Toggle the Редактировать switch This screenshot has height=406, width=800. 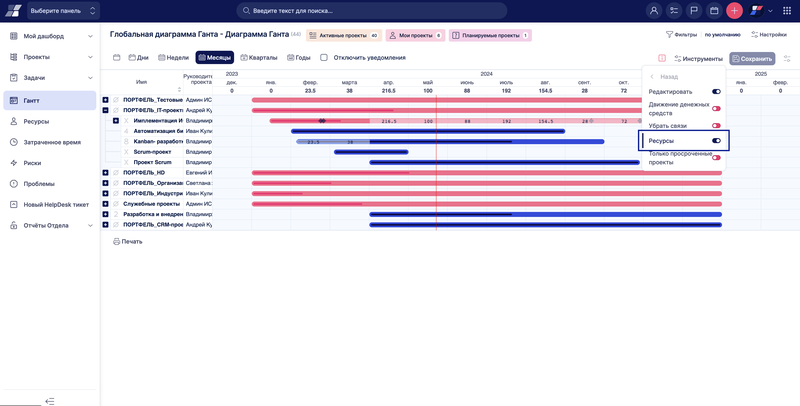click(716, 91)
